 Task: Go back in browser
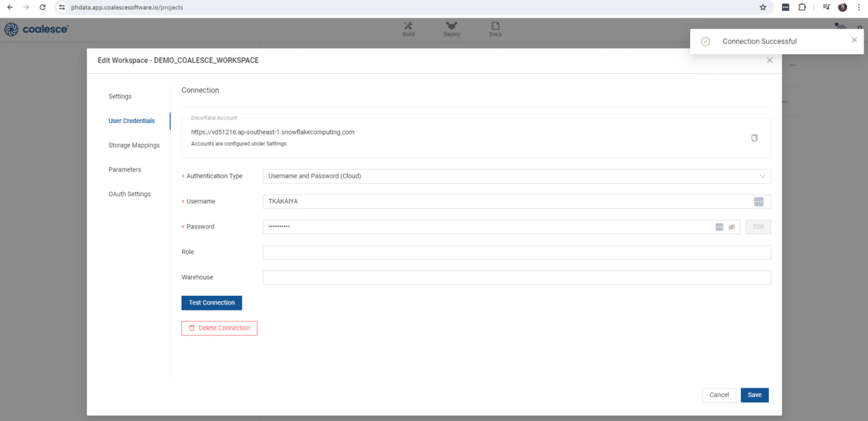pyautogui.click(x=10, y=7)
